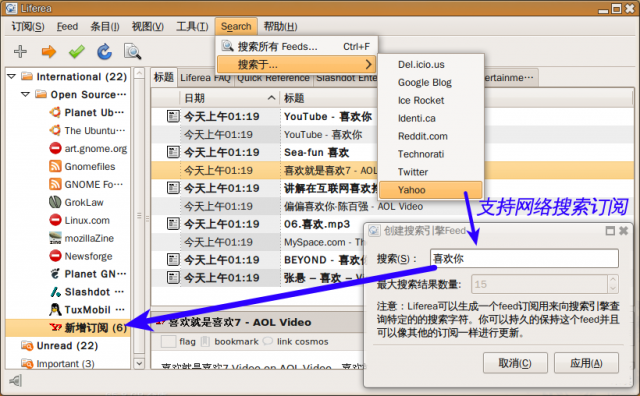
Task: Choose Technorati in the search submenu
Action: coord(431,154)
